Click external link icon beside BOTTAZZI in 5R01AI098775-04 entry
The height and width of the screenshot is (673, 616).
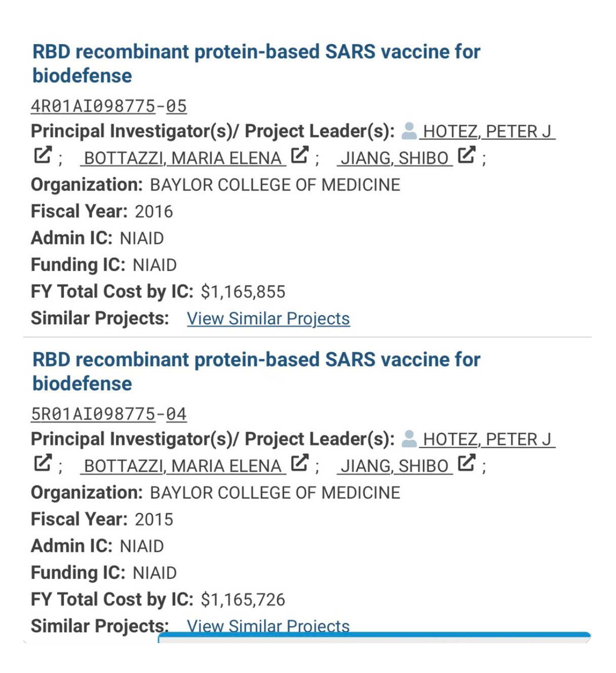point(299,463)
